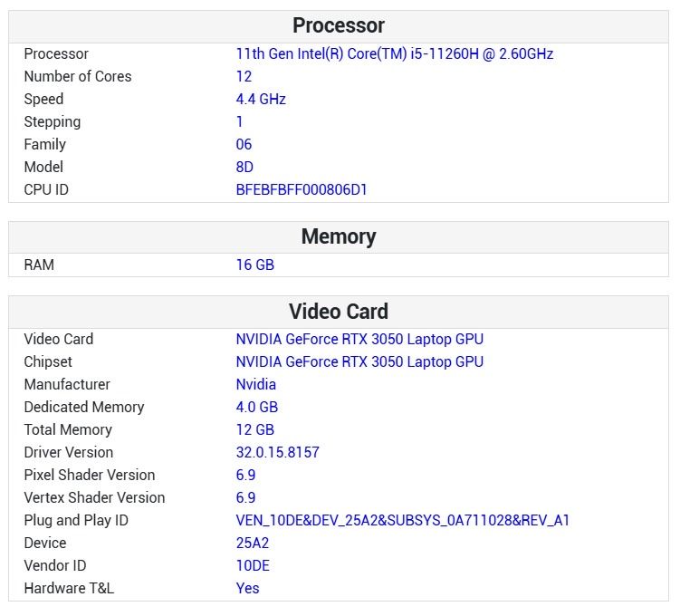Click the Video Card section header
This screenshot has height=616, width=680.
(339, 312)
